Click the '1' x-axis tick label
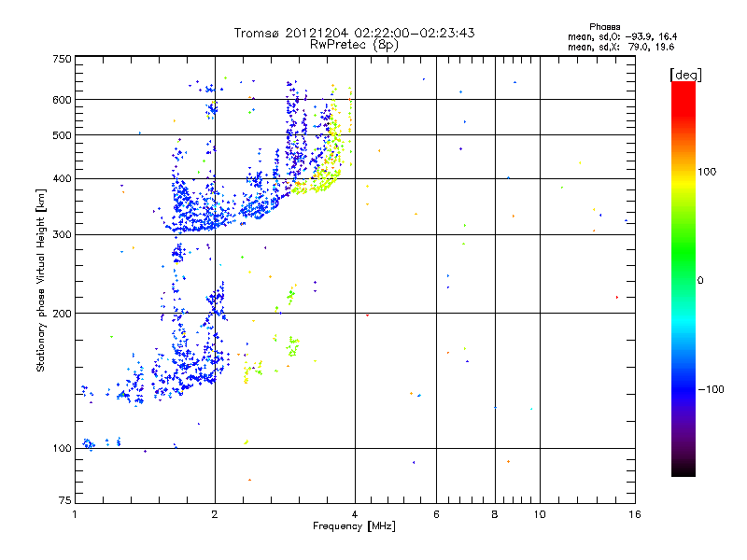This screenshot has width=747, height=560. point(75,514)
